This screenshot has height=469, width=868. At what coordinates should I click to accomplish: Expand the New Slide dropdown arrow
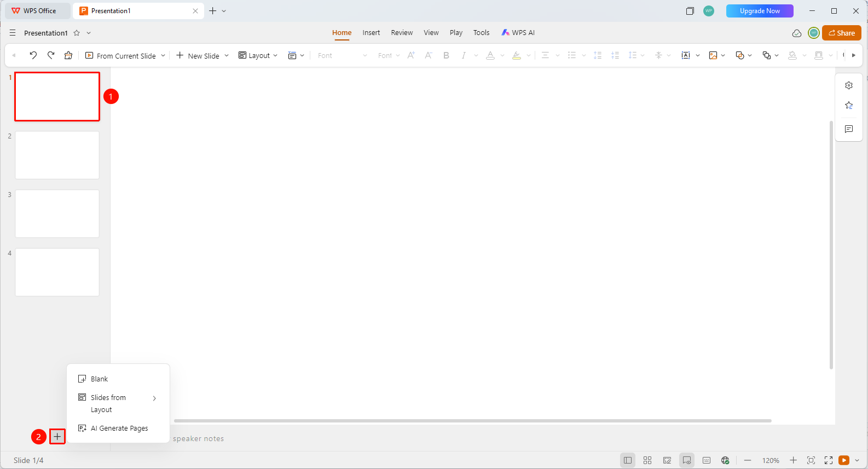coord(227,55)
